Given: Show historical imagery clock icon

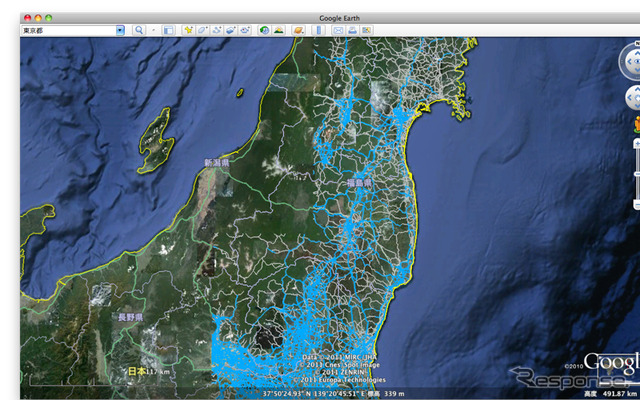Looking at the screenshot, I should click(265, 30).
